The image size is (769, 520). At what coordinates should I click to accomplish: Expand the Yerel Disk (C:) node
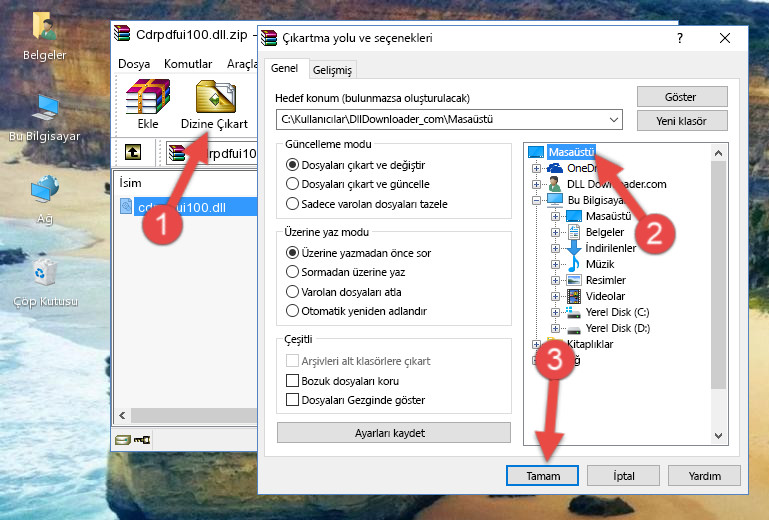point(555,312)
